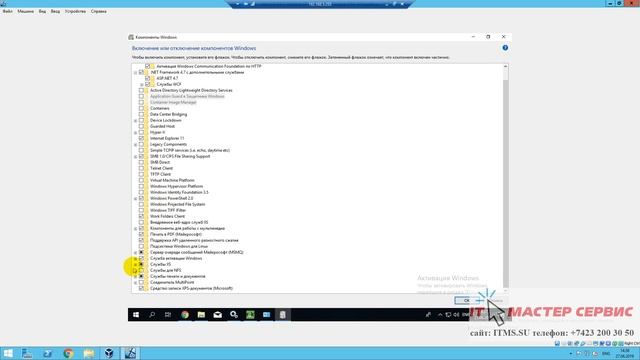
Task: Open the guest taskbar search icon
Action: point(152,315)
